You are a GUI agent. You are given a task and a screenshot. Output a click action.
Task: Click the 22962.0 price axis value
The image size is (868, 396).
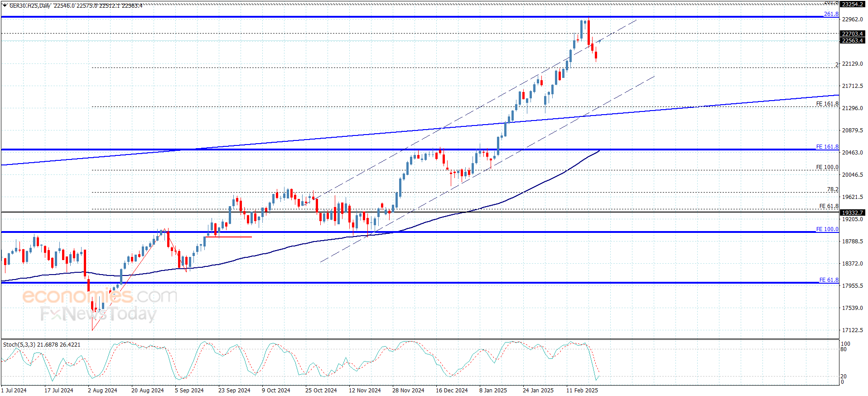coord(852,19)
